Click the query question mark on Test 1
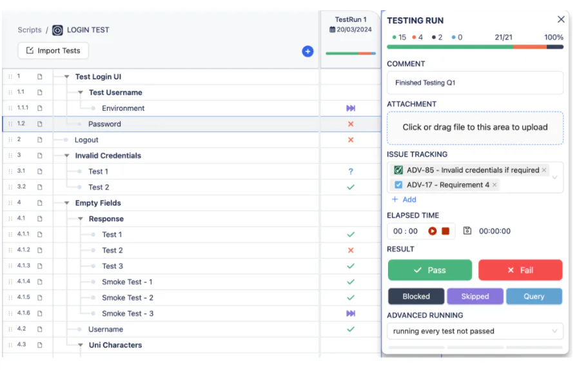 (x=351, y=171)
